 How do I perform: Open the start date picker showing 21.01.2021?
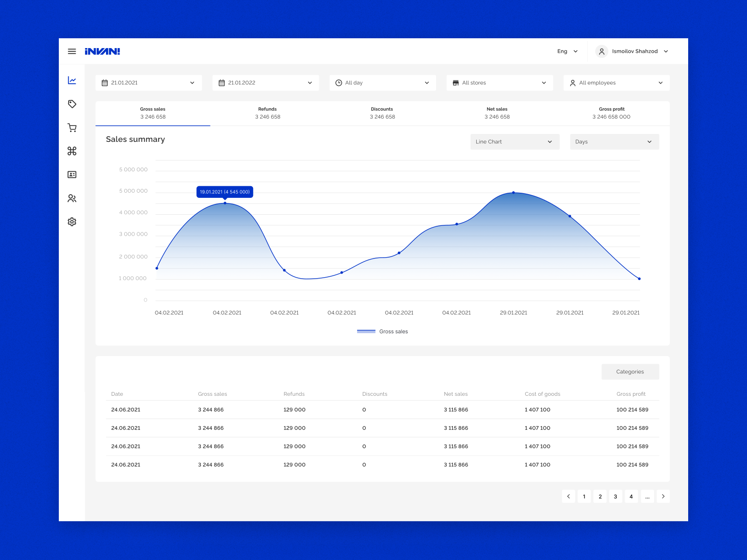click(148, 83)
